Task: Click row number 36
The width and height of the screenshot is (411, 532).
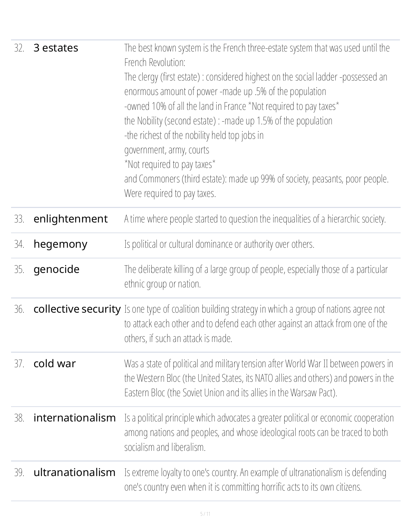Action: (19, 309)
